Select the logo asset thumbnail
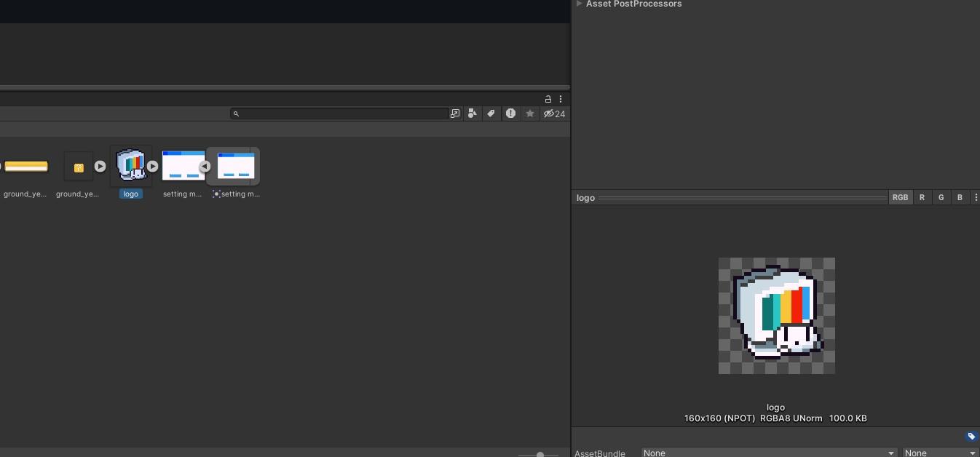Viewport: 980px width, 457px height. click(131, 166)
